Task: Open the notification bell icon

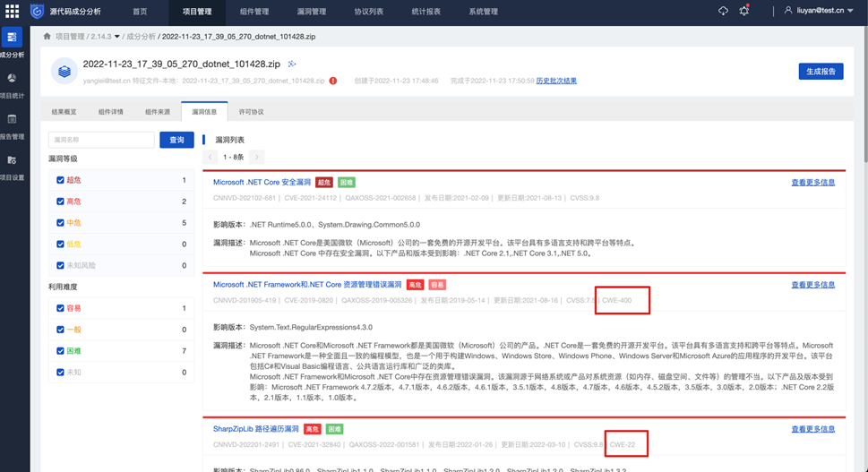Action: pyautogui.click(x=744, y=11)
